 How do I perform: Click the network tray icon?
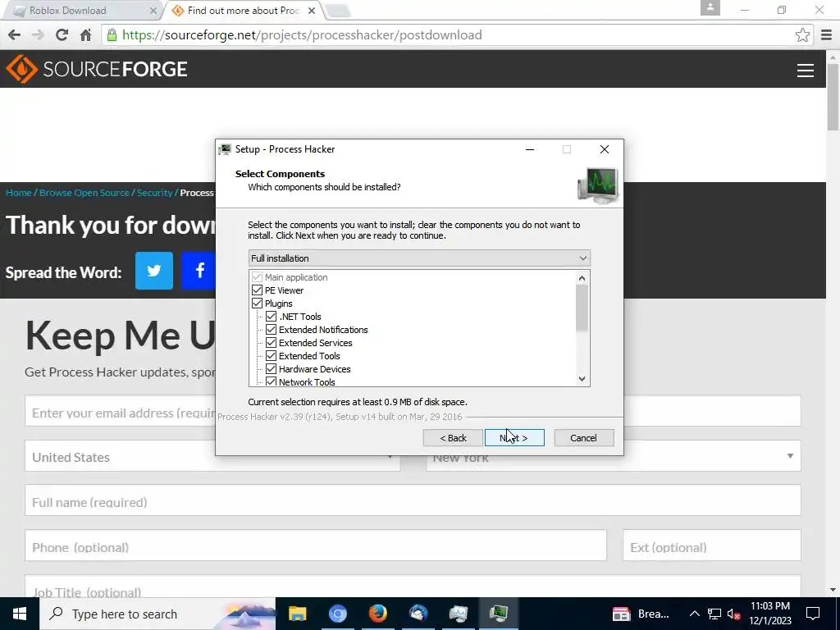point(714,614)
